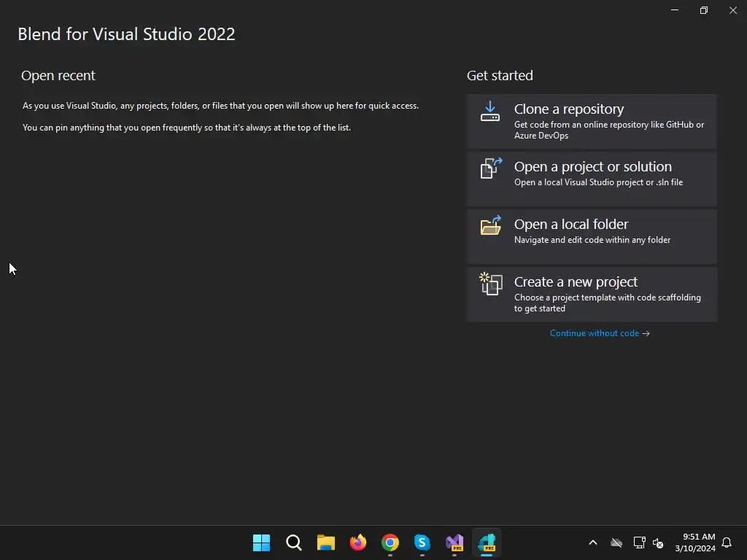Click the OneDrive cloud tray icon
The height and width of the screenshot is (560, 747).
point(616,542)
